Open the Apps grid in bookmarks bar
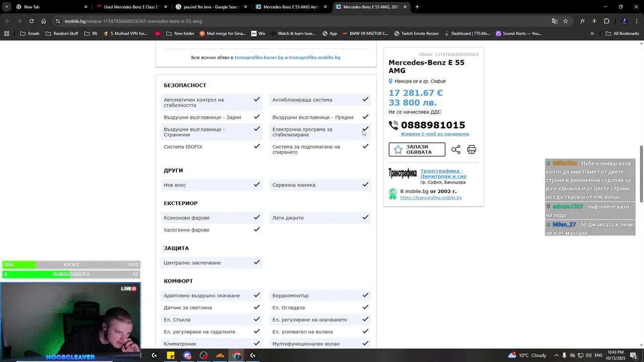This screenshot has width=644, height=362. pyautogui.click(x=7, y=34)
